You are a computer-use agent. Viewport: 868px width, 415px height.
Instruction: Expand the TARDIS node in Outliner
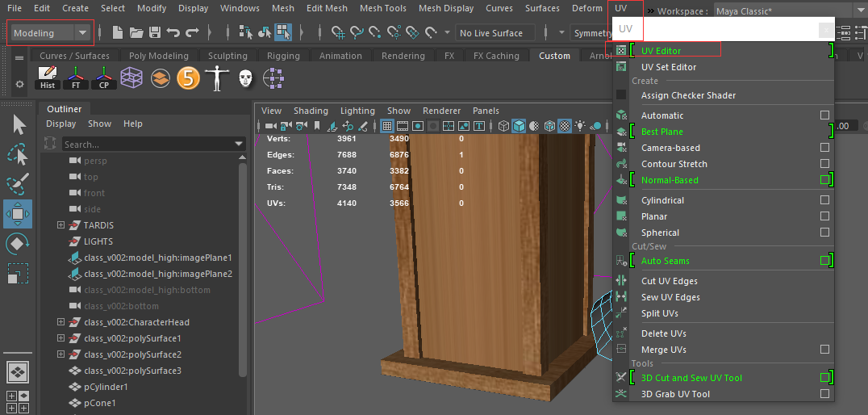tap(61, 225)
